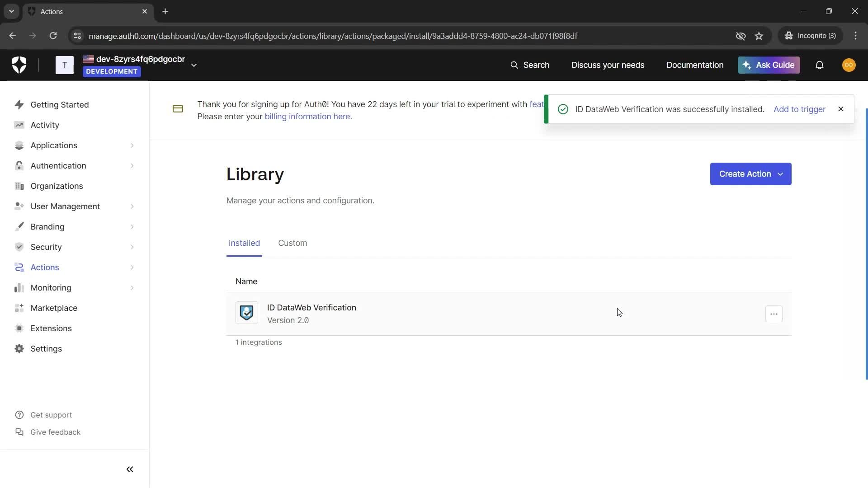Open billing information here link

coord(307,117)
